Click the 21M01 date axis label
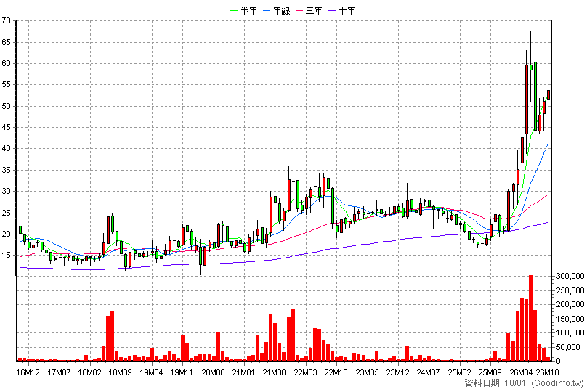Screen dimensions: 587x392 (x=243, y=372)
